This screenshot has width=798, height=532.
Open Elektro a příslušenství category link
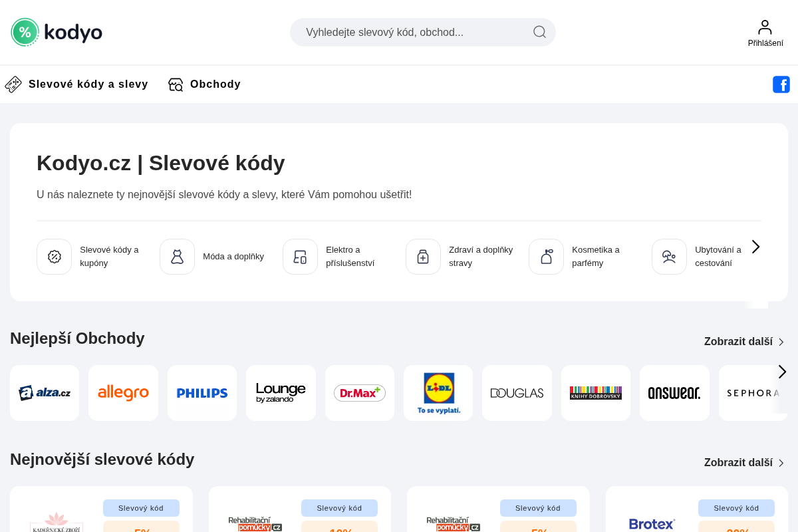point(350,256)
